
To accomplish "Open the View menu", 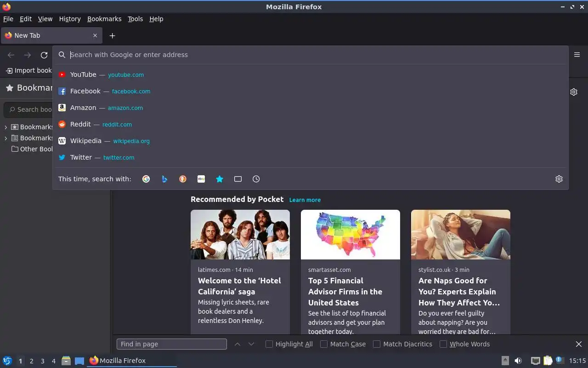I will [x=45, y=19].
